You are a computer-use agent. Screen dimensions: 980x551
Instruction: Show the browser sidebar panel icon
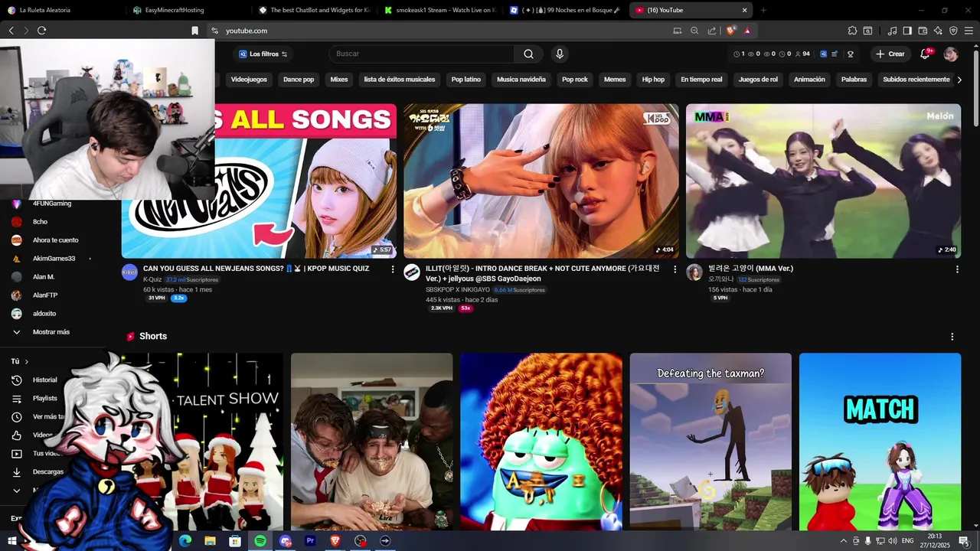tap(907, 31)
